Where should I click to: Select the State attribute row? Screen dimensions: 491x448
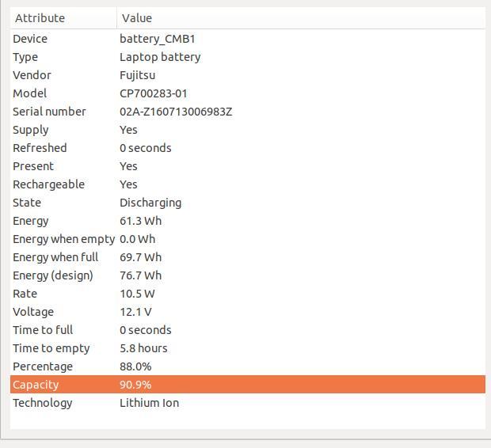(x=248, y=203)
